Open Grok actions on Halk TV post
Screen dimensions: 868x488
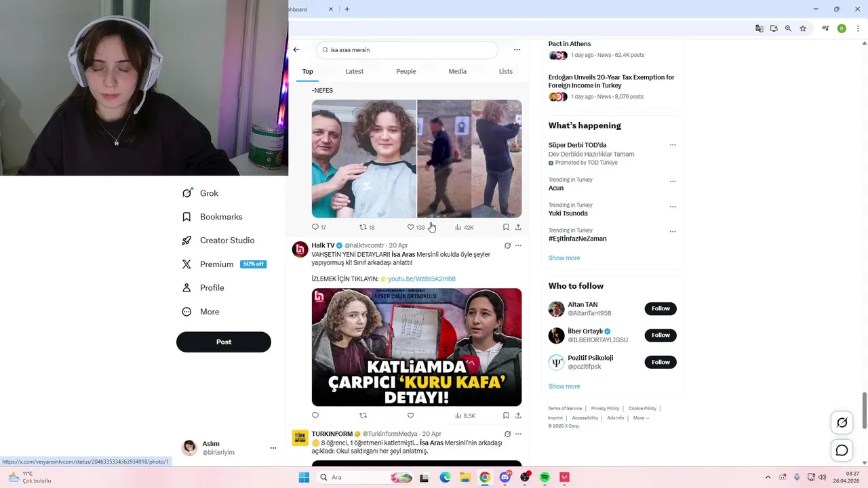(x=507, y=245)
